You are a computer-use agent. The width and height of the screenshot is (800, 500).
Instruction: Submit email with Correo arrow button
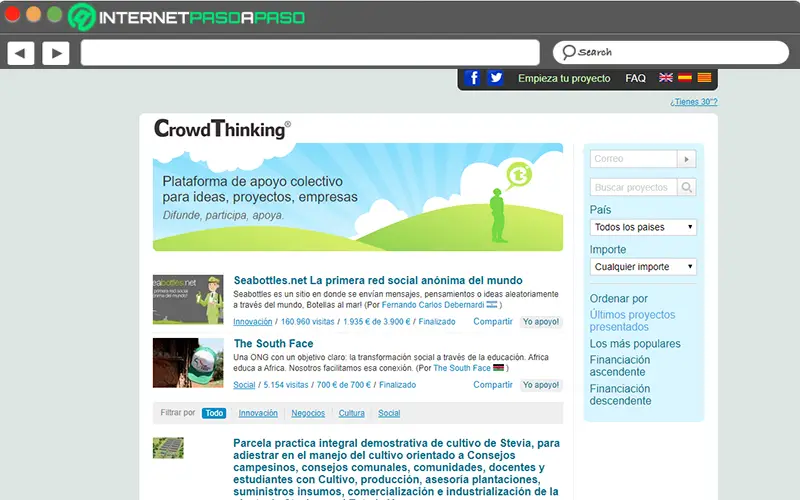pos(687,159)
